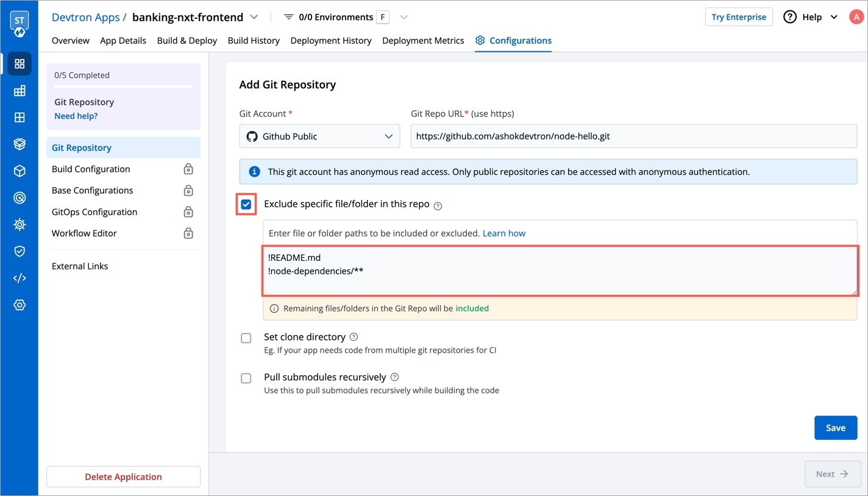
Task: Uncheck Exclude specific file/folder in this repo
Action: pyautogui.click(x=246, y=205)
